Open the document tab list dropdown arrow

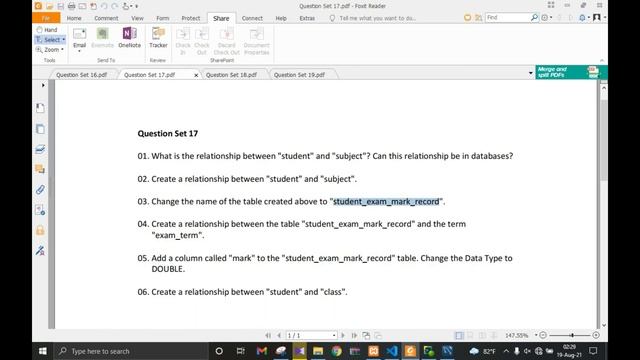pos(531,73)
